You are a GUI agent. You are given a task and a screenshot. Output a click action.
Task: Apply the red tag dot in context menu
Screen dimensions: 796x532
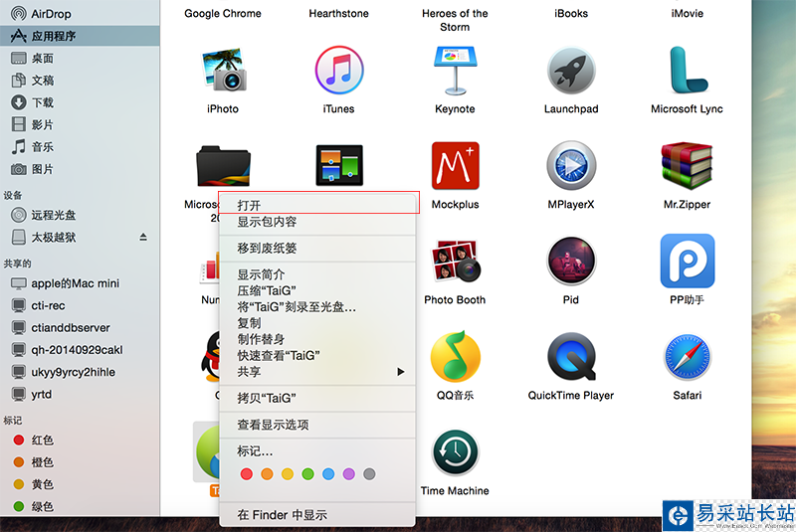click(247, 474)
